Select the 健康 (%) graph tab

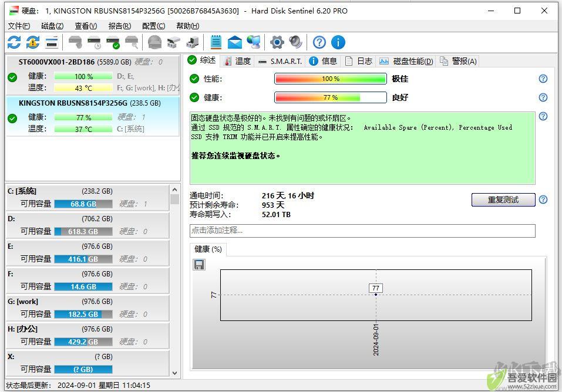pos(208,249)
